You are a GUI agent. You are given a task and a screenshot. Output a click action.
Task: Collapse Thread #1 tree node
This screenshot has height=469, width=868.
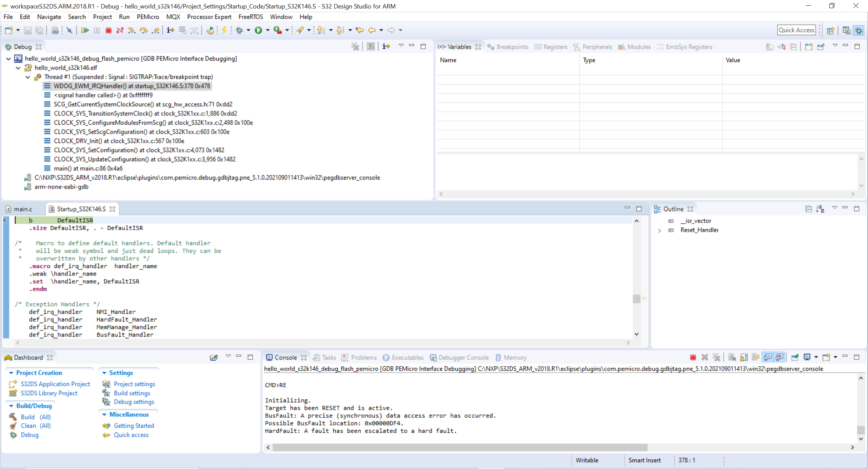coord(28,77)
